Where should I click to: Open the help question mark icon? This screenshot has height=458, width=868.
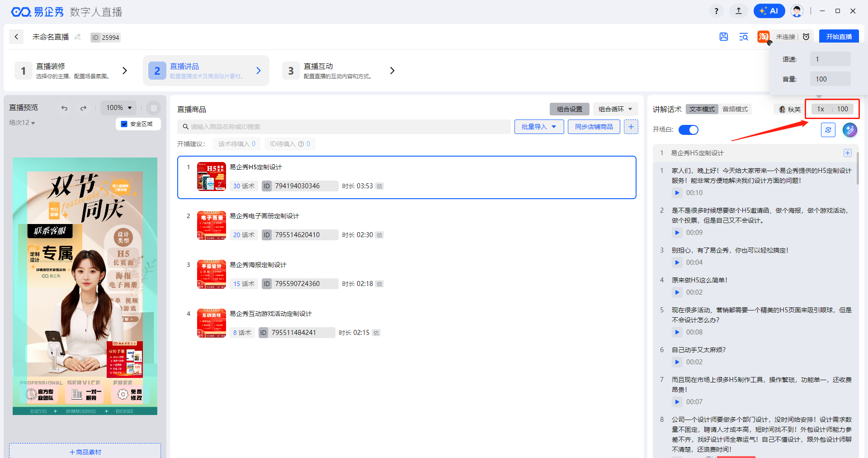pos(717,11)
